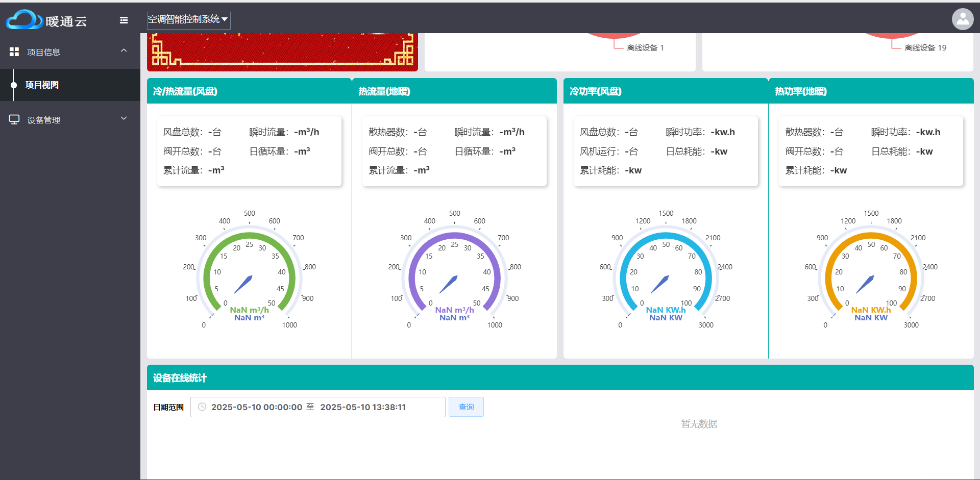Open the user avatar menu
Image resolution: width=980 pixels, height=480 pixels.
(963, 19)
